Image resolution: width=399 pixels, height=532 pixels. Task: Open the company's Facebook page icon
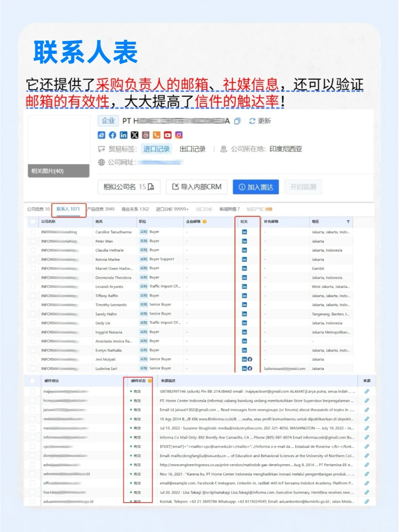point(112,135)
